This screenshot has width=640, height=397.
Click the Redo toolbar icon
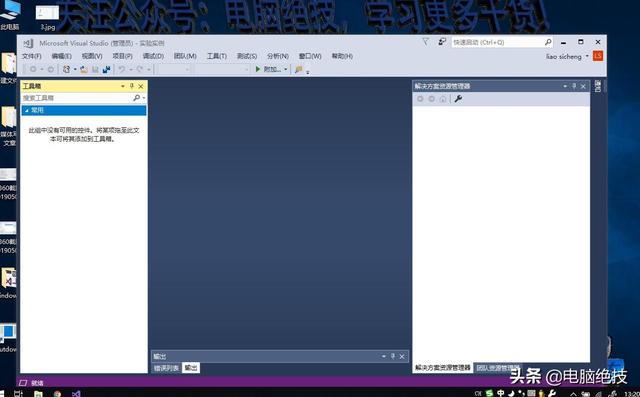point(140,70)
